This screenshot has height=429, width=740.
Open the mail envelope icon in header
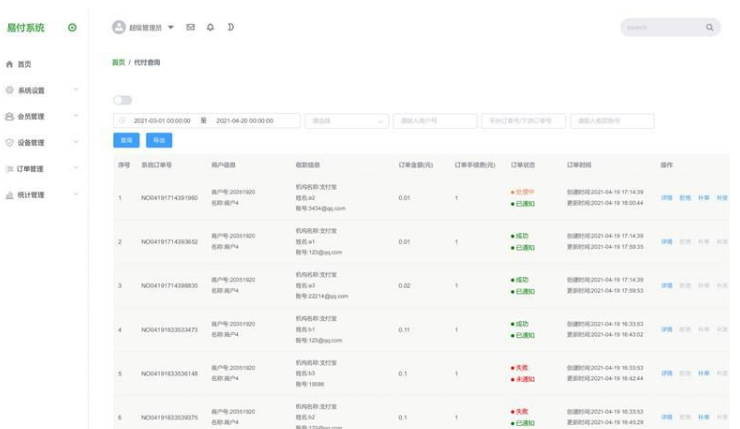pyautogui.click(x=191, y=27)
